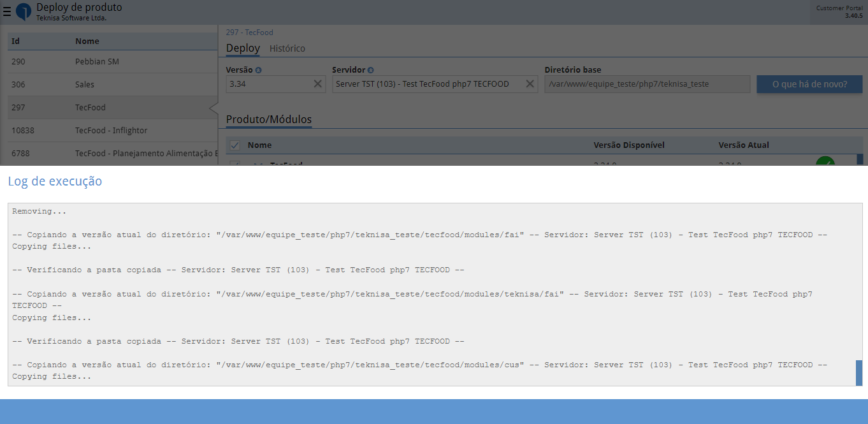This screenshot has height=424, width=868.
Task: Click the info icon beside Versão
Action: (x=259, y=70)
